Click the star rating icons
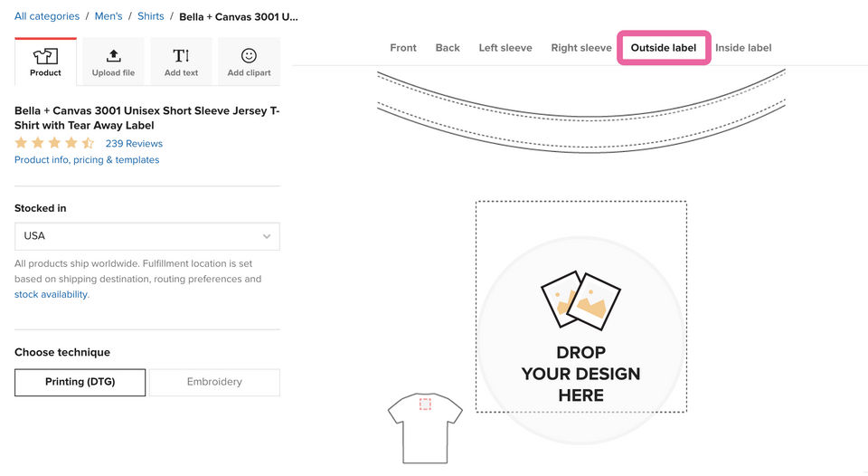Screen dimensions: 868x476 pyautogui.click(x=54, y=143)
